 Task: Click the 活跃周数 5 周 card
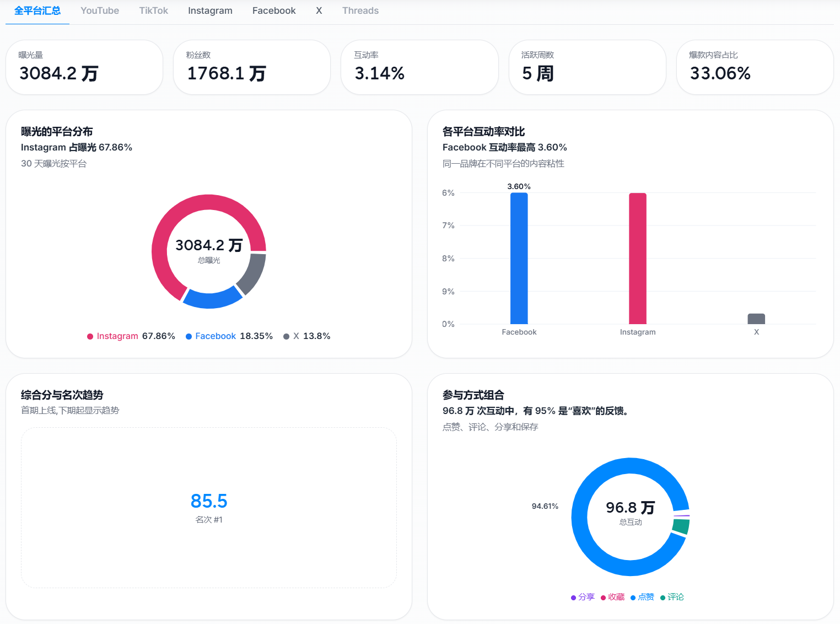tap(588, 67)
